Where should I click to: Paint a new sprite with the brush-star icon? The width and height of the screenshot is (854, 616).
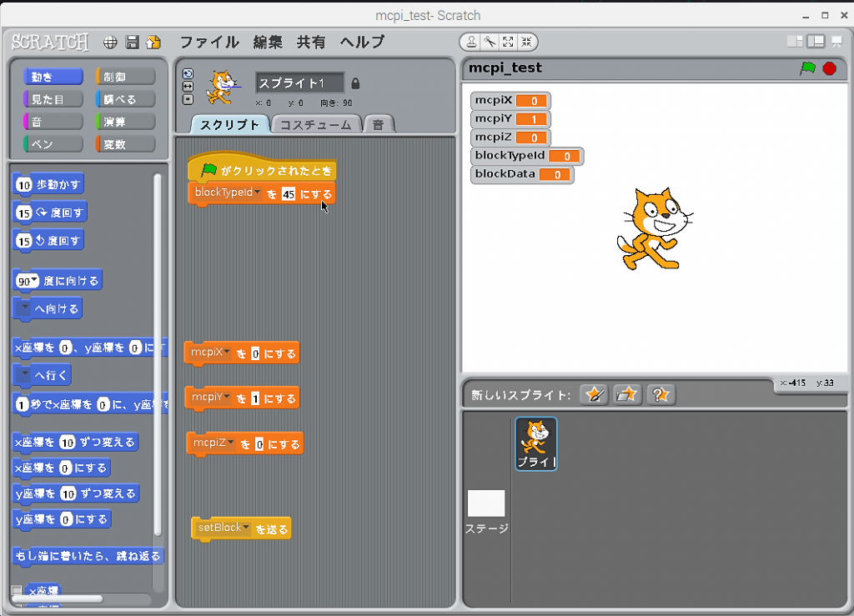click(593, 394)
